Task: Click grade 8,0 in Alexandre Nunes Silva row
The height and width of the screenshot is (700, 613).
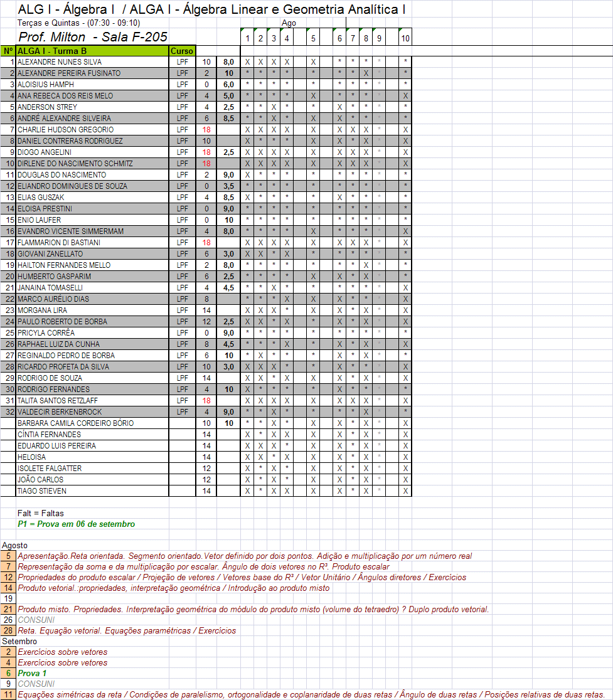Action: [x=228, y=62]
